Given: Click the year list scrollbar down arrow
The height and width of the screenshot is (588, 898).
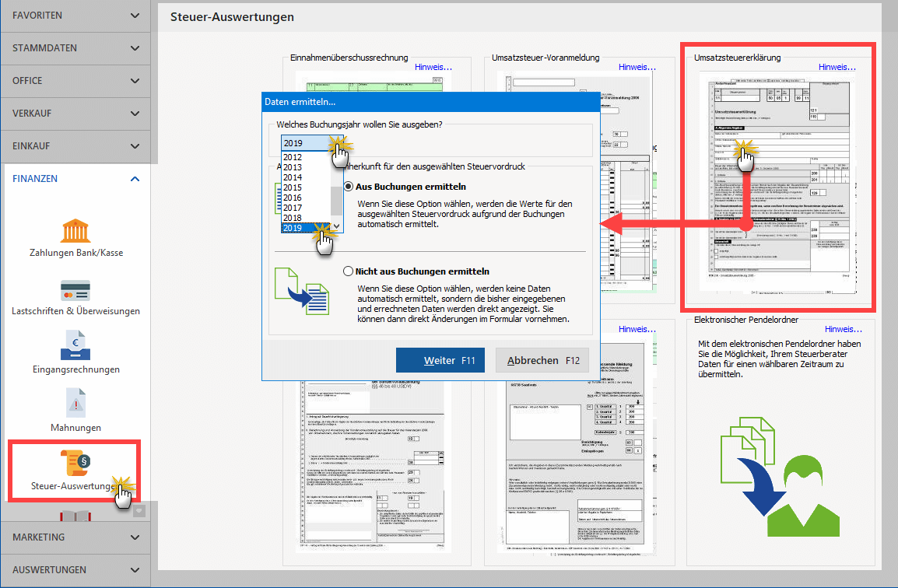Looking at the screenshot, I should (x=337, y=227).
